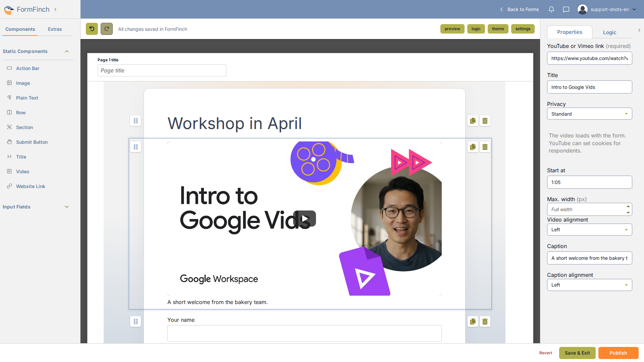Viewport: 644px width, 362px height.
Task: Click the Page title input field
Action: (x=162, y=70)
